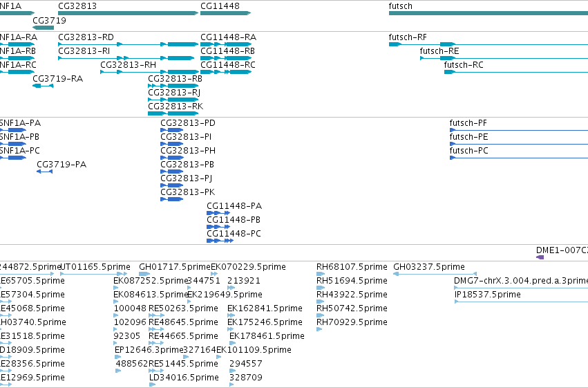The width and height of the screenshot is (588, 388).
Task: Select the CG32813-RI transcript
Action: tap(126, 58)
